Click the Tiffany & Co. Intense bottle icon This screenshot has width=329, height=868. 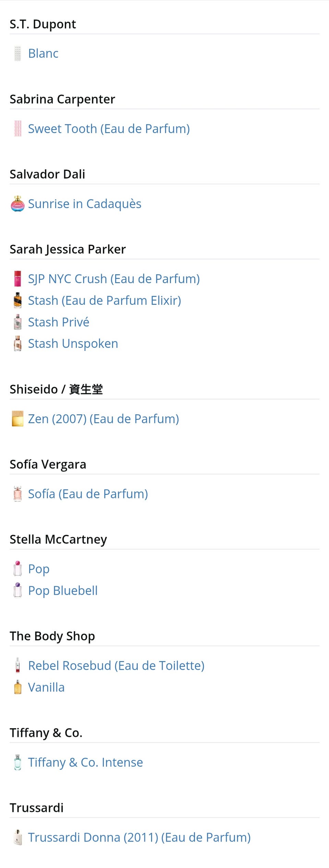point(17,762)
